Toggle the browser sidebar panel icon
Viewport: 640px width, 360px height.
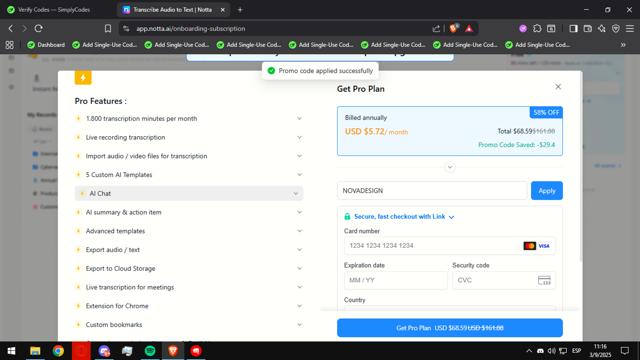[x=573, y=29]
